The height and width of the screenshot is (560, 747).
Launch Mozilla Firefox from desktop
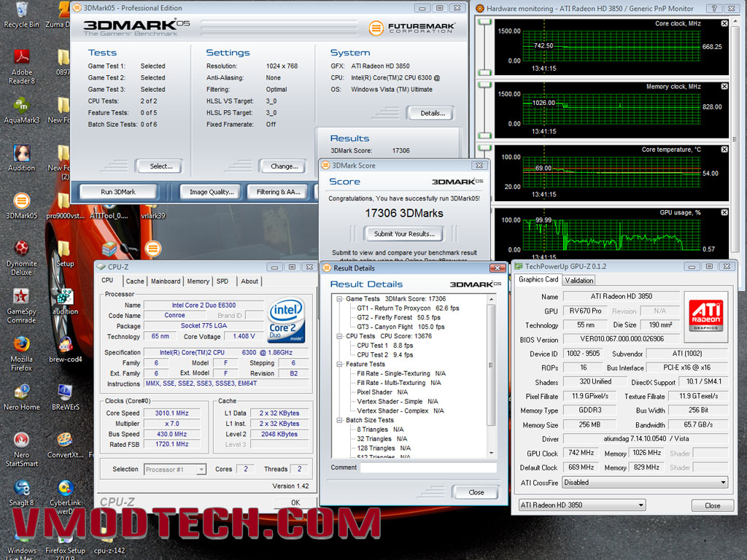pos(21,354)
